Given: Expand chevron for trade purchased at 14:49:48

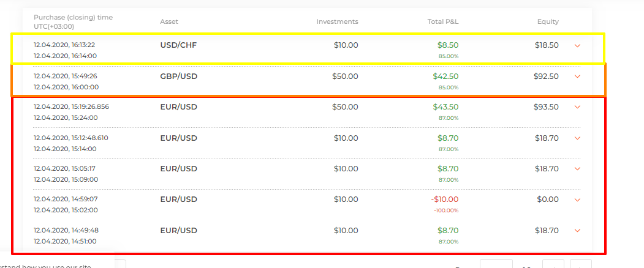Looking at the screenshot, I should 577,231.
